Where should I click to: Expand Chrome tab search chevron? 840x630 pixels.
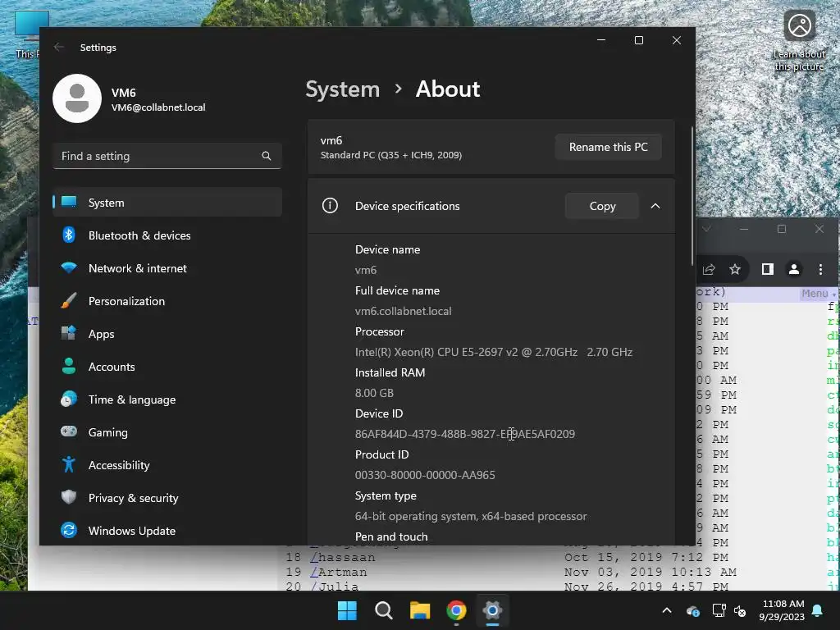(706, 229)
